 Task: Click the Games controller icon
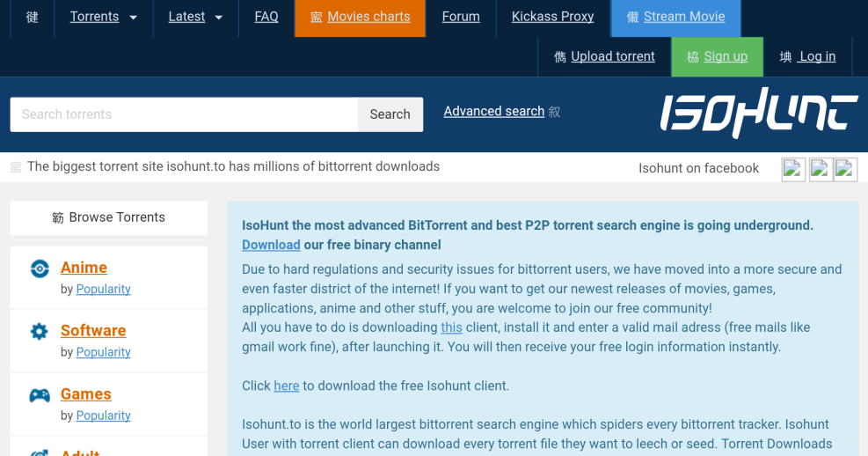(x=40, y=395)
